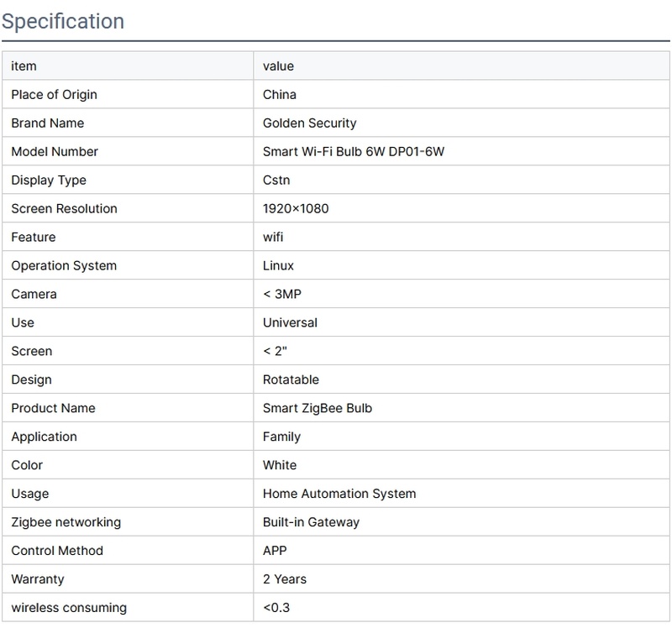Select the 'Family' application value
Screen dimensions: 672x628
click(281, 437)
